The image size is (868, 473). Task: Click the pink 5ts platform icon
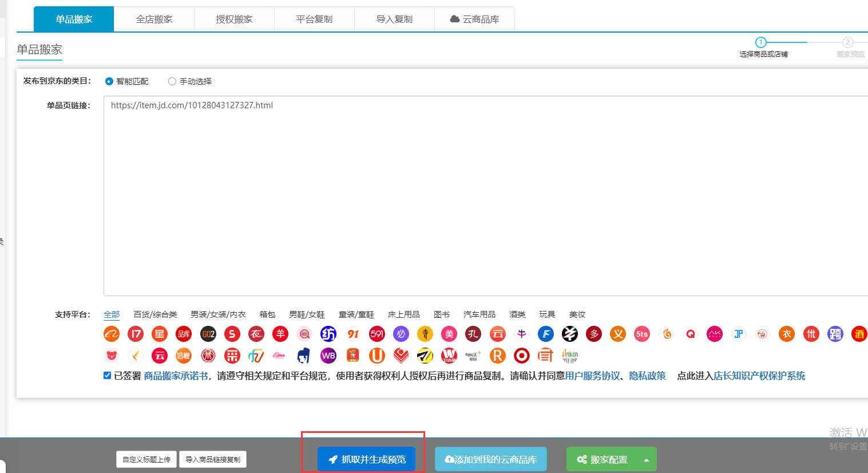[x=642, y=334]
